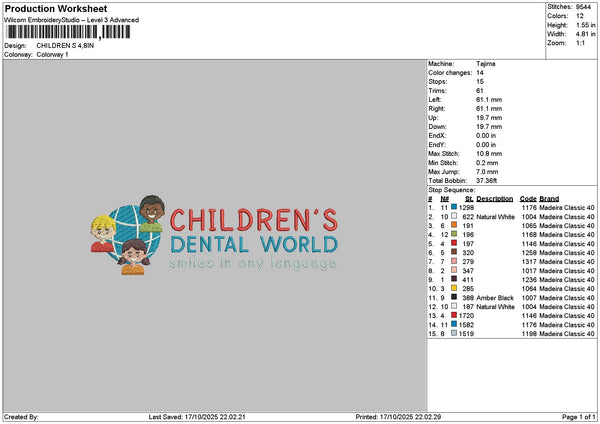Click the white swatch in the row with 622
Image resolution: width=600 pixels, height=424 pixels.
click(x=454, y=216)
